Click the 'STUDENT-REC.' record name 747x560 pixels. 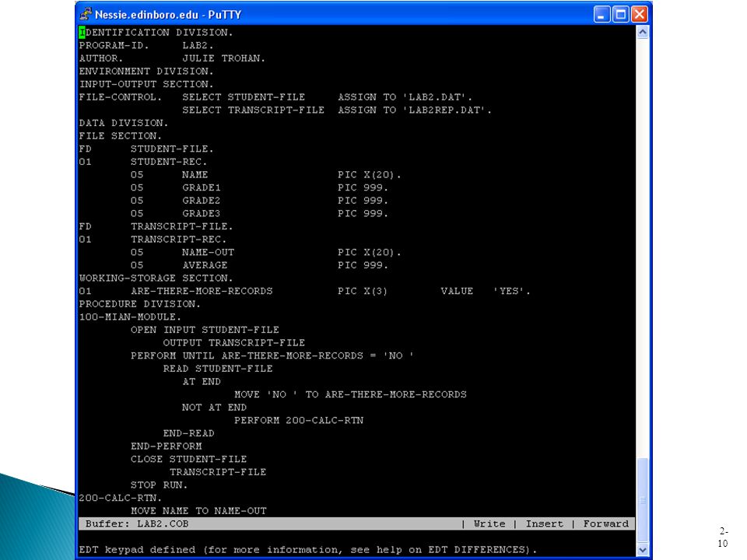[x=169, y=162]
